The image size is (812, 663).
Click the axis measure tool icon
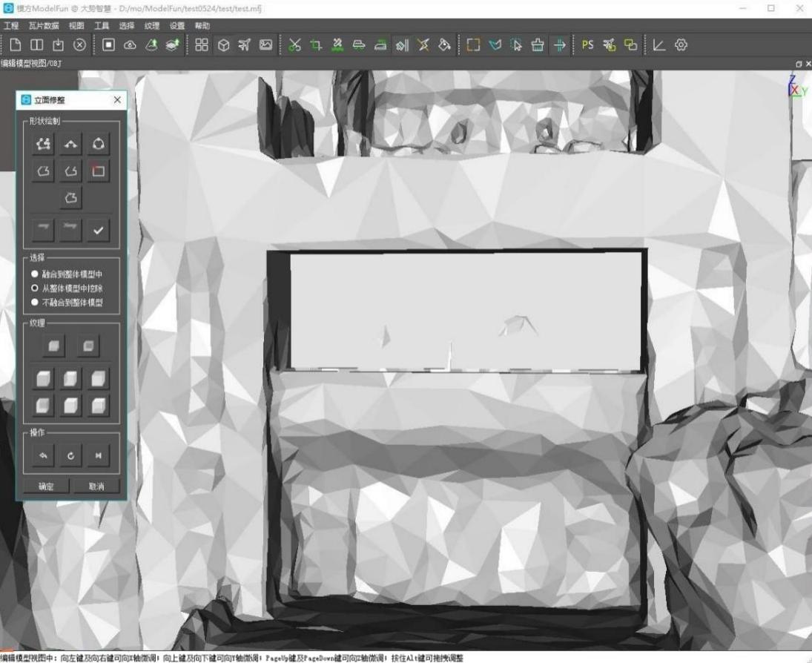pyautogui.click(x=658, y=45)
